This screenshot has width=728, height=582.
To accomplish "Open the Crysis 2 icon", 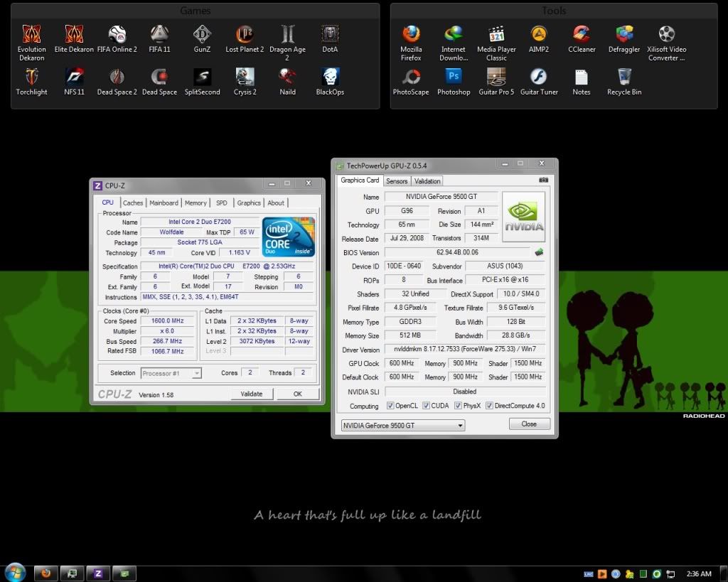I will click(245, 82).
